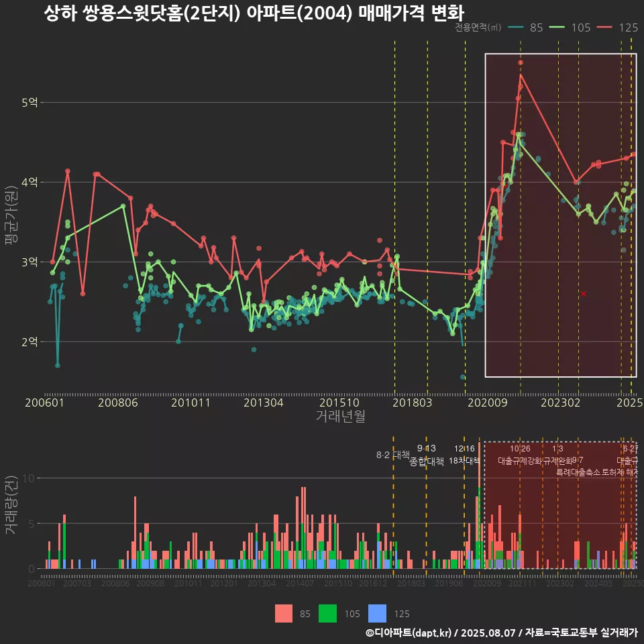Screen dimensions: 644x644
Task: Click the '5' volume axis label
Action: pyautogui.click(x=32, y=524)
